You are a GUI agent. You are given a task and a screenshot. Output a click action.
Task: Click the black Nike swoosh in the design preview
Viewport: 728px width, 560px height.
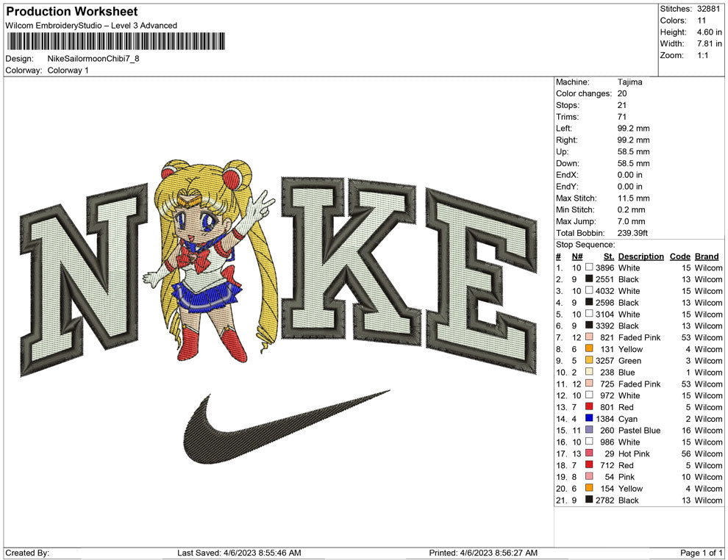pos(287,427)
